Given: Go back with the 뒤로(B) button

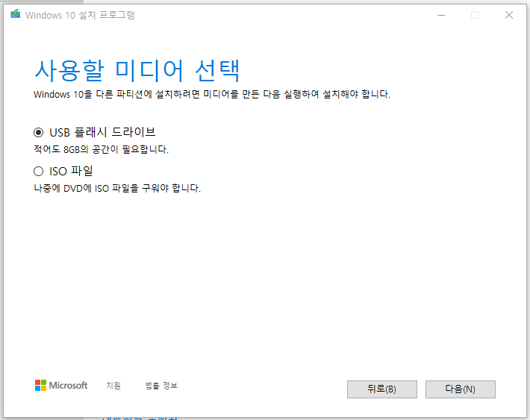Looking at the screenshot, I should click(x=382, y=389).
